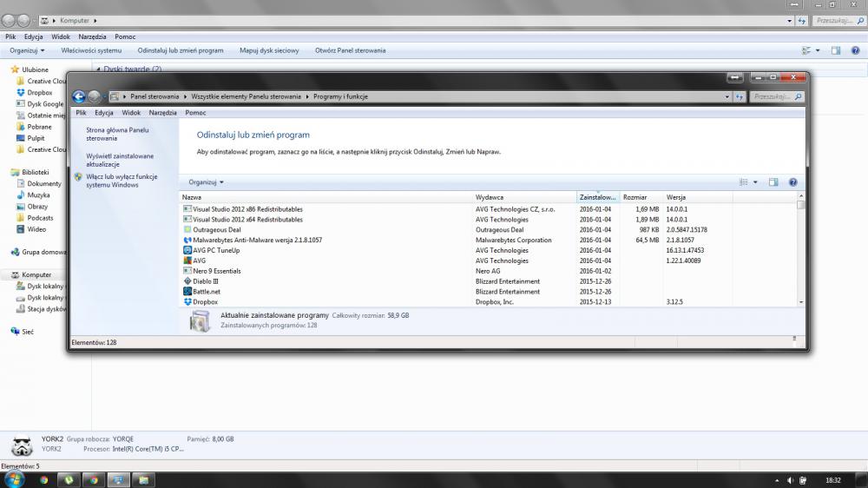Image resolution: width=868 pixels, height=488 pixels.
Task: Select AVG PC TuneUp icon in list
Action: (x=187, y=250)
